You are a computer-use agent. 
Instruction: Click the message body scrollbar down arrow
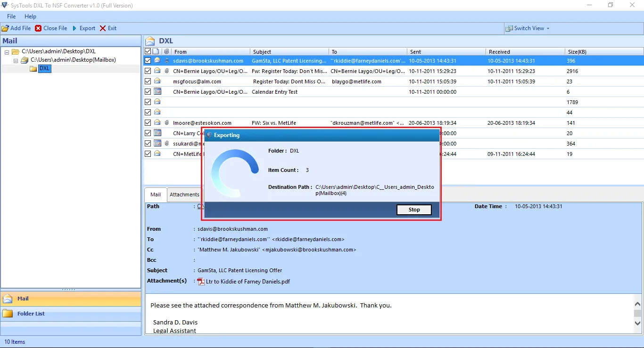point(637,323)
